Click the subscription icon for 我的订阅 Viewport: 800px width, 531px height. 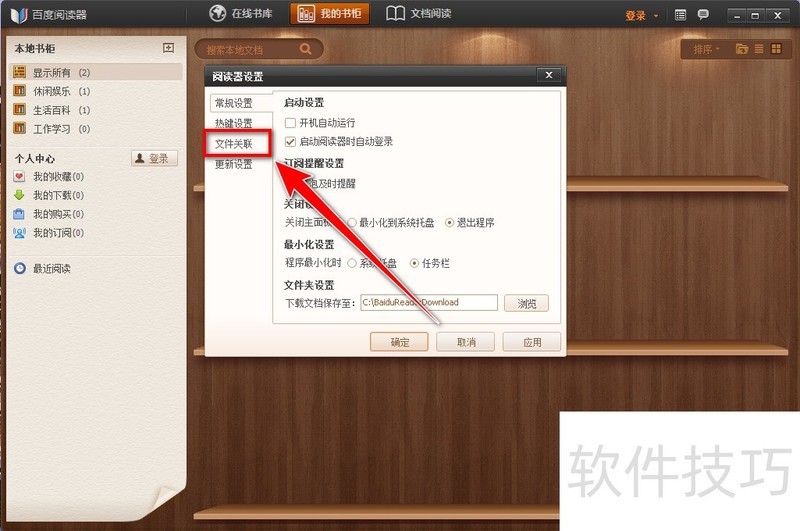(19, 233)
